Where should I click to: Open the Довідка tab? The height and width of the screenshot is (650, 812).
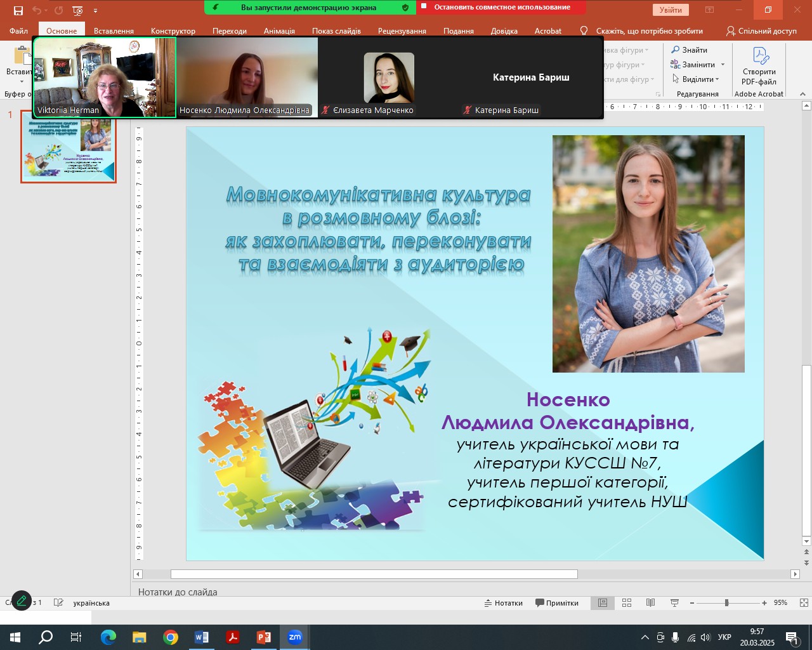504,30
